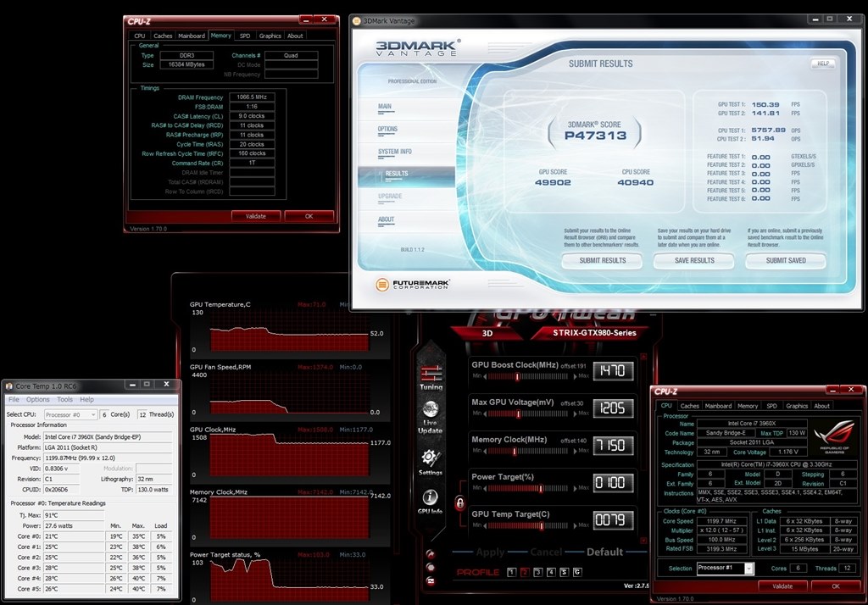
Task: Decrease GPU Boost Clock with Min arrow
Action: (485, 376)
